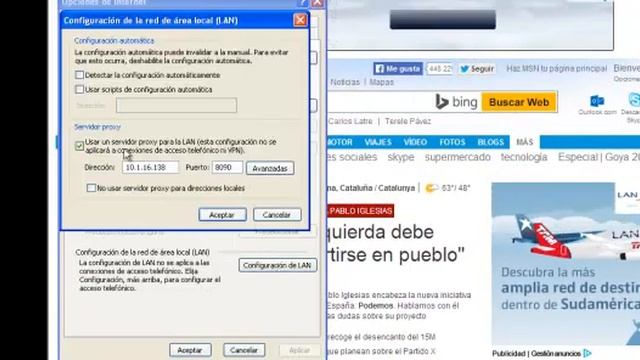Click the 'supermercado' topic link

(458, 157)
